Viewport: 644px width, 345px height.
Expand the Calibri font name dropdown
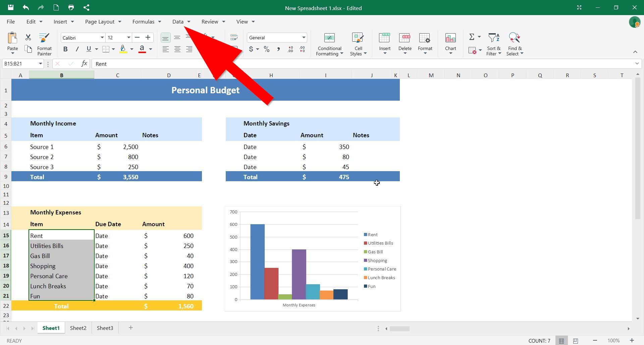point(102,38)
